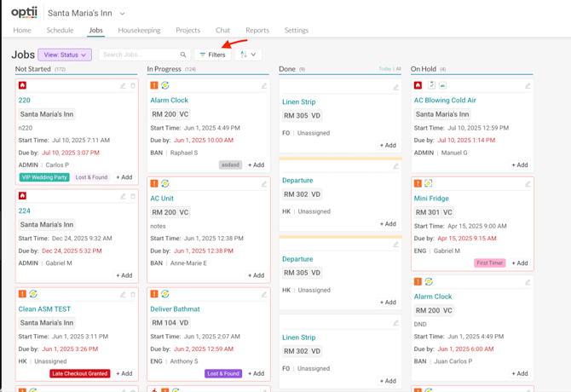Screen dimensions: 571x392
Task: Open the Reports tab
Action: click(257, 30)
